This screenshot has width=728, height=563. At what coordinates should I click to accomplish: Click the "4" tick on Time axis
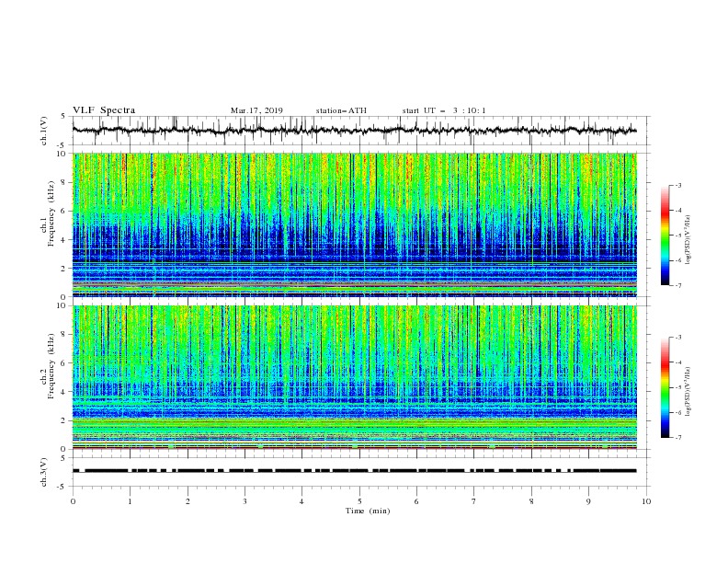pos(301,501)
